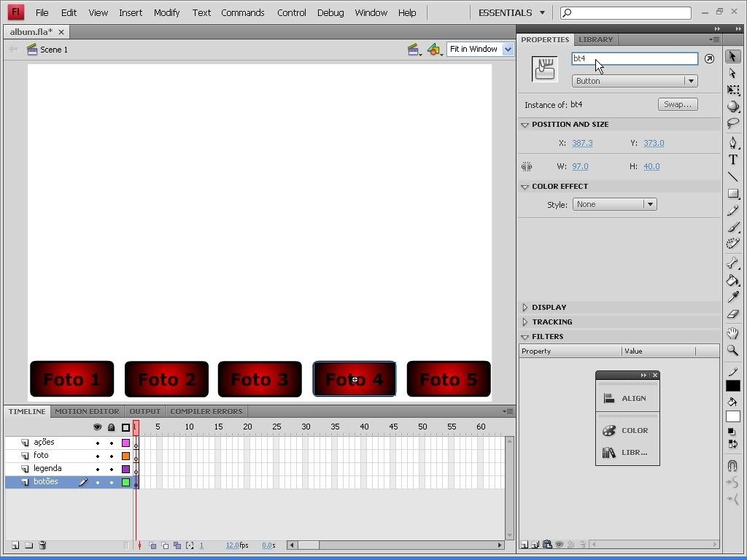
Task: Activate the Hand tool
Action: (733, 333)
